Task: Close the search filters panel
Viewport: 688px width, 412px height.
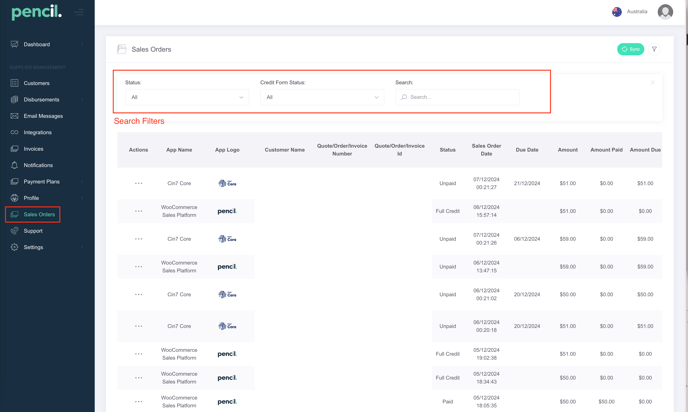Action: (652, 83)
